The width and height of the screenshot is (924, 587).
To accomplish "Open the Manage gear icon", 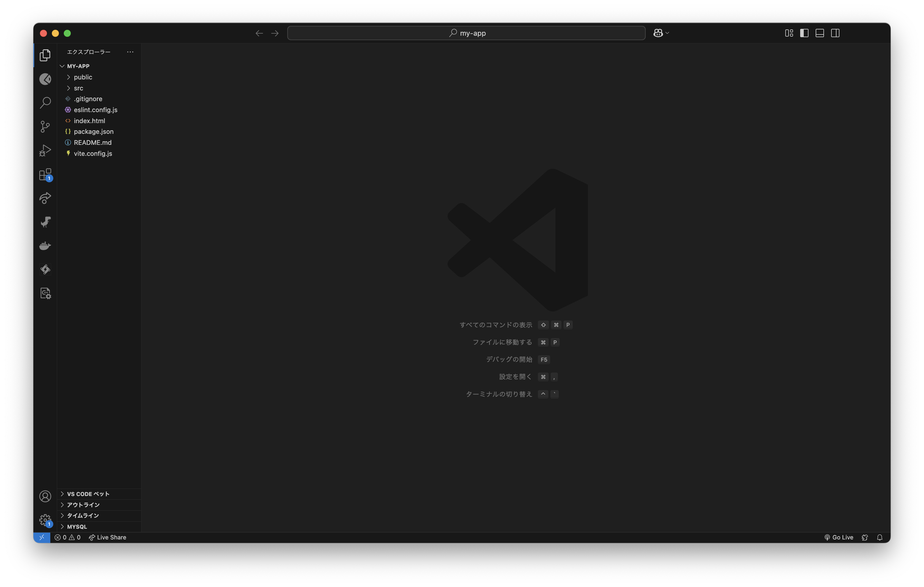I will point(45,520).
